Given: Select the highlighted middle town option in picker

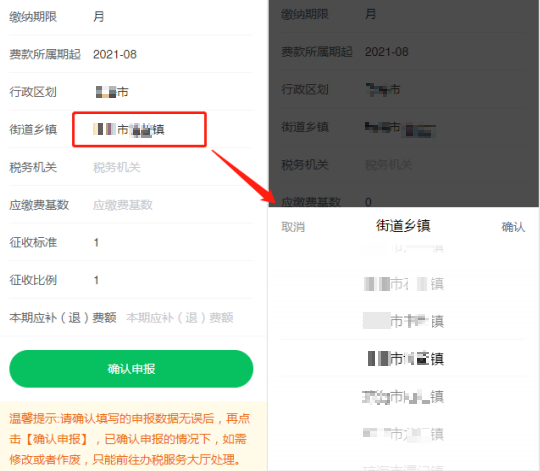Looking at the screenshot, I should point(403,358).
